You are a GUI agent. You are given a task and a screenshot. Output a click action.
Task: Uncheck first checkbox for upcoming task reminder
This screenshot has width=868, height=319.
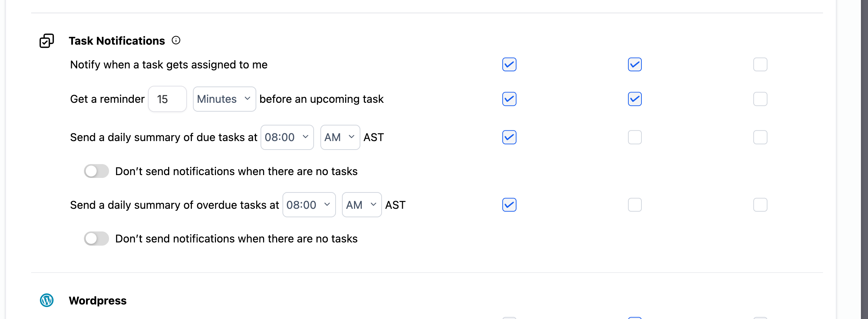click(x=509, y=99)
